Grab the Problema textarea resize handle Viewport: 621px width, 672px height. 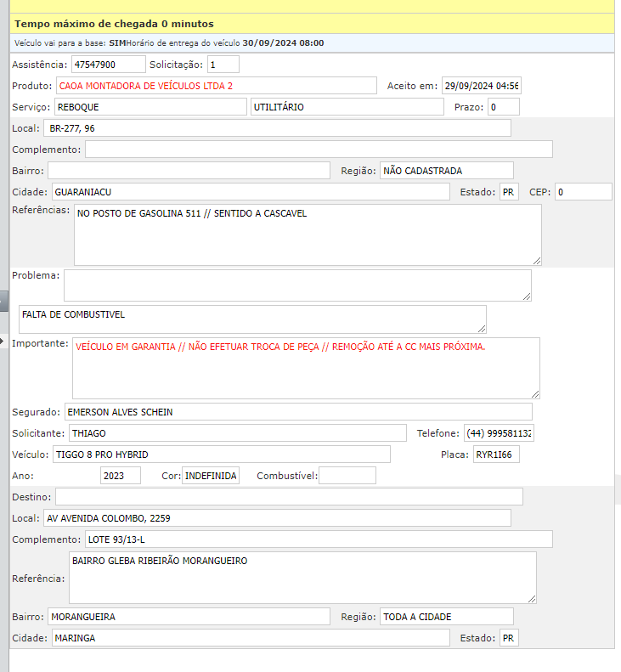click(527, 296)
